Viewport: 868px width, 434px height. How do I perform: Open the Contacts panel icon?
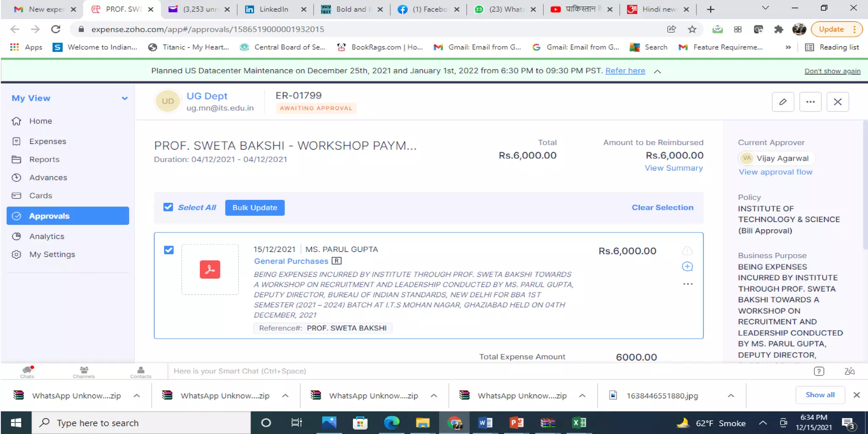click(x=141, y=372)
